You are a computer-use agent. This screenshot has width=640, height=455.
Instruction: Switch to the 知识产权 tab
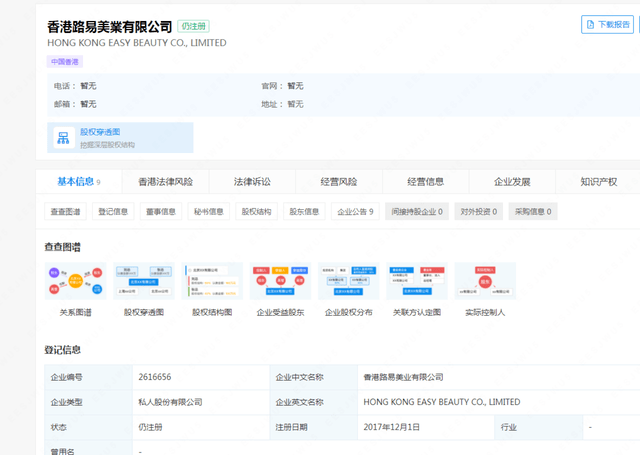pos(598,182)
